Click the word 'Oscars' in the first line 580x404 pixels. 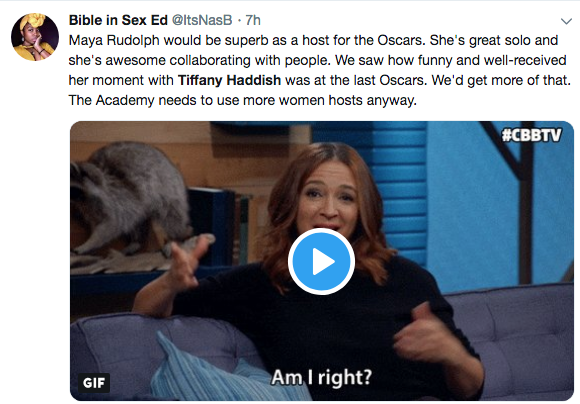pyautogui.click(x=401, y=40)
